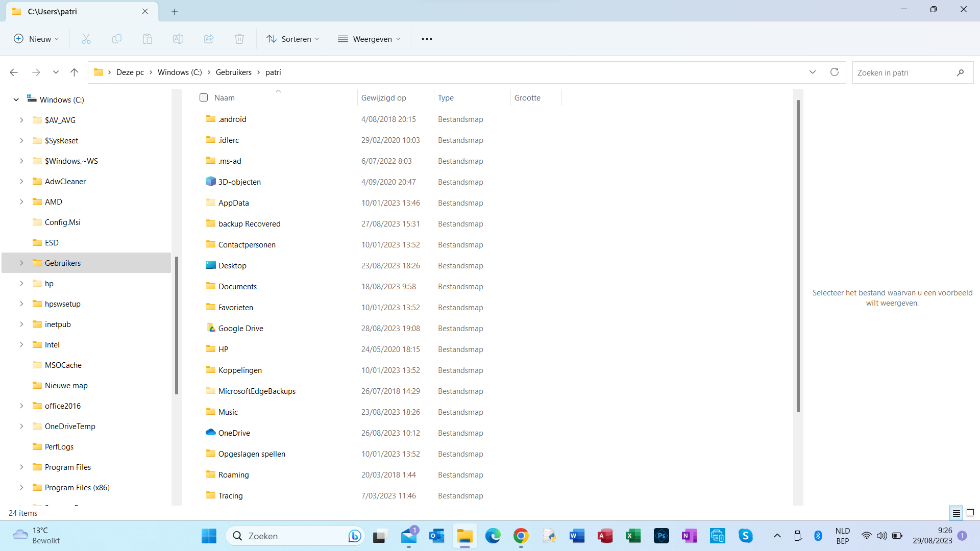Click the Cut scissors icon in toolbar
The width and height of the screenshot is (980, 551).
[86, 39]
